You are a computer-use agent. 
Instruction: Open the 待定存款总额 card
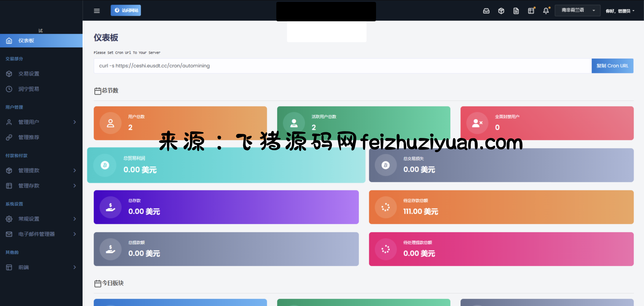[x=501, y=207]
